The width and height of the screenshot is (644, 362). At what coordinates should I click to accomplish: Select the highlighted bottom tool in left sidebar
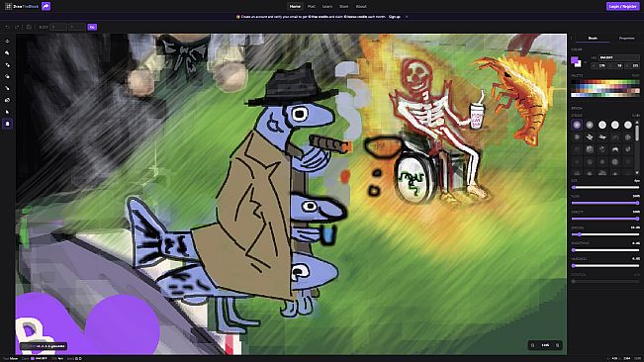pos(7,124)
